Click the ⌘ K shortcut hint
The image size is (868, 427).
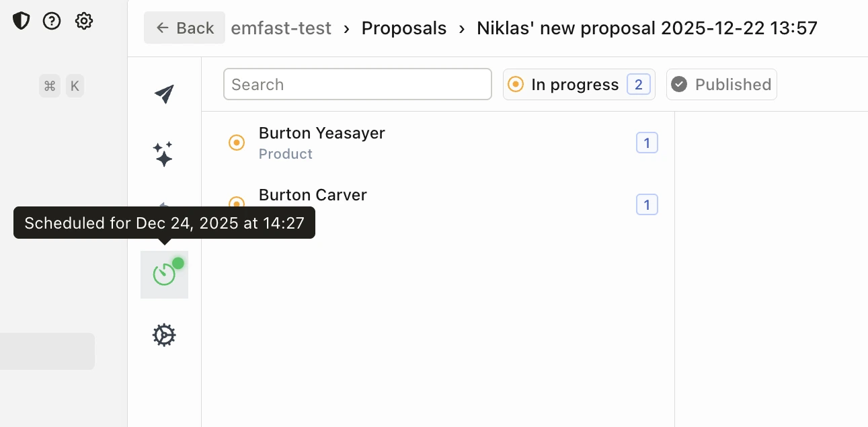tap(61, 86)
